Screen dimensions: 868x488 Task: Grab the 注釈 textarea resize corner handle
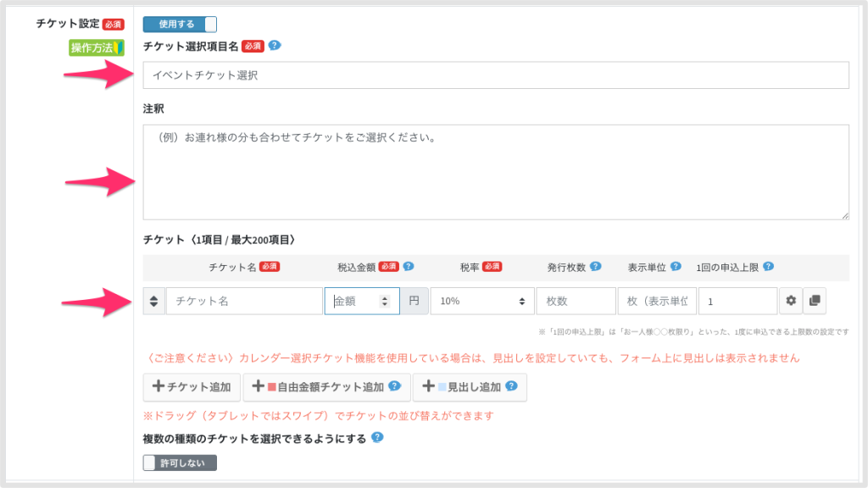pyautogui.click(x=845, y=216)
